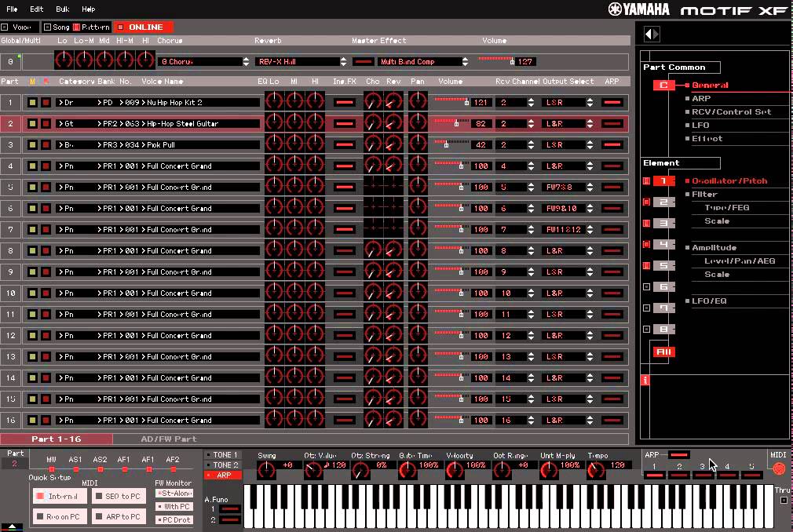Turn the global Lo EQ knob

(x=64, y=60)
